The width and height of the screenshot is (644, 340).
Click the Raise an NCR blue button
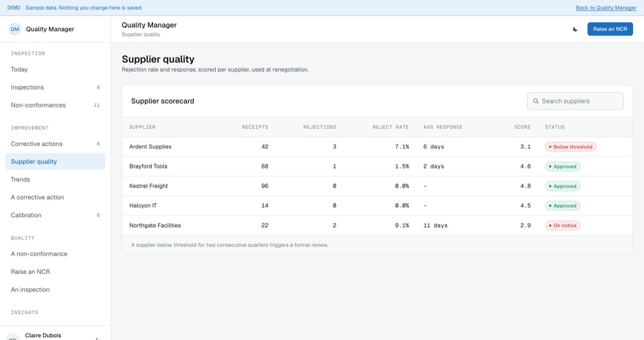click(x=610, y=29)
